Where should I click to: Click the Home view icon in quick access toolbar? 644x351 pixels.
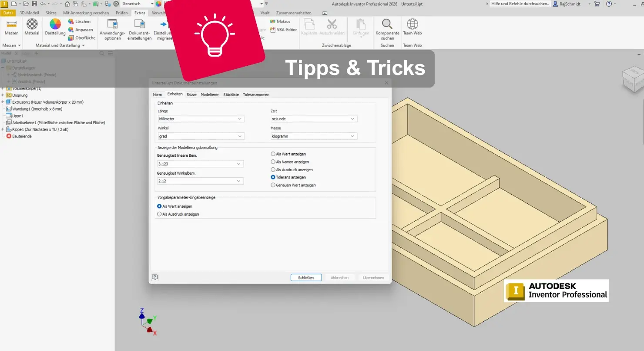[67, 4]
